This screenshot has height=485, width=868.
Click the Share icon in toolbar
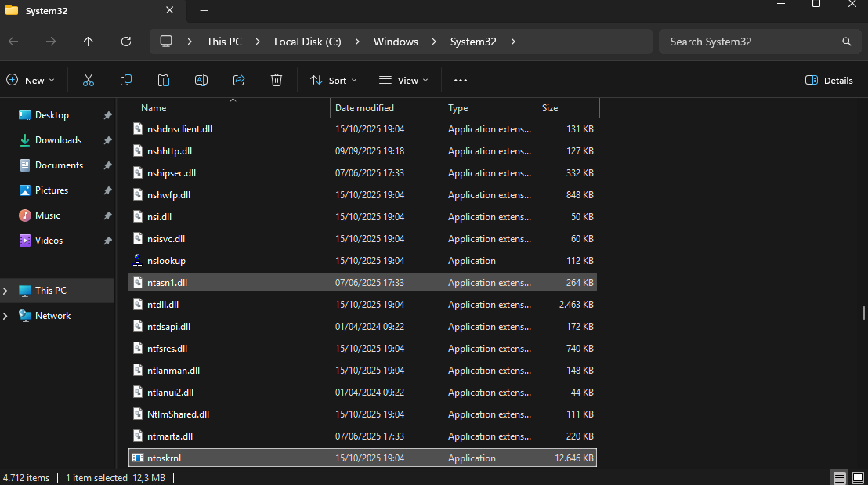[239, 80]
